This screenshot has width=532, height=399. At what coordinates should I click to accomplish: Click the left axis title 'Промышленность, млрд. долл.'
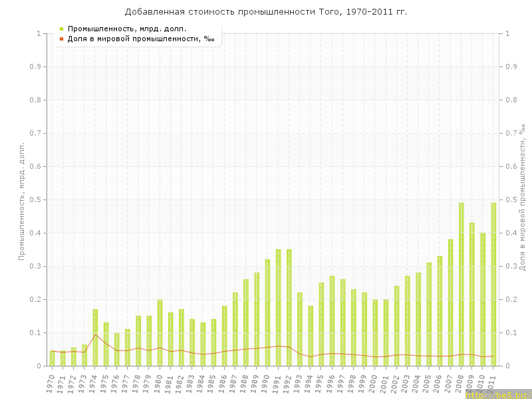pos(21,199)
